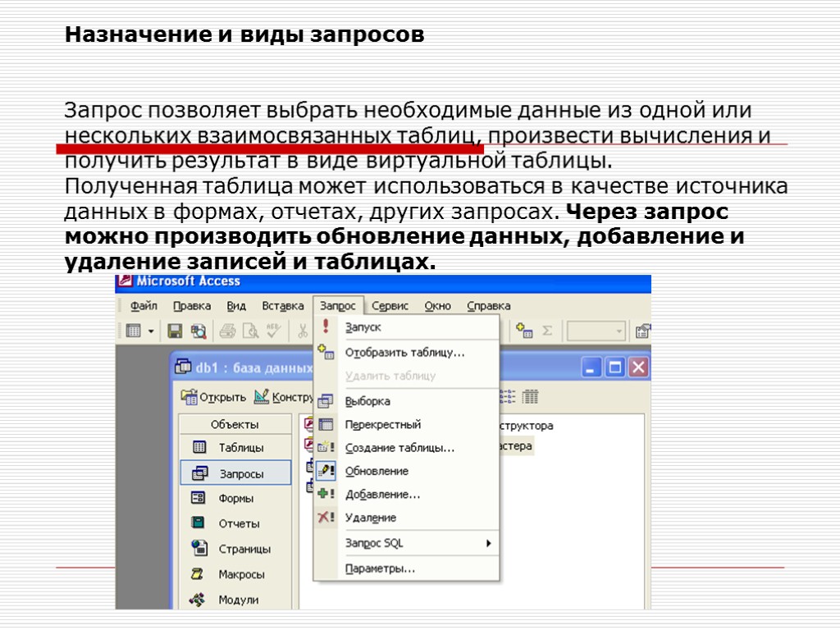Screen dimensions: 840x630
Task: Open the Top Values combo box
Action: (x=596, y=331)
